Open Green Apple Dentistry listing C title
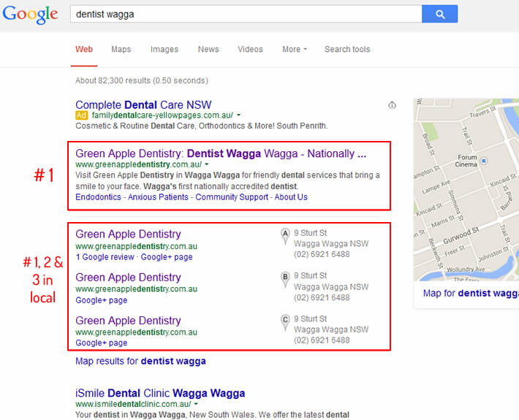The image size is (519, 420). (128, 321)
